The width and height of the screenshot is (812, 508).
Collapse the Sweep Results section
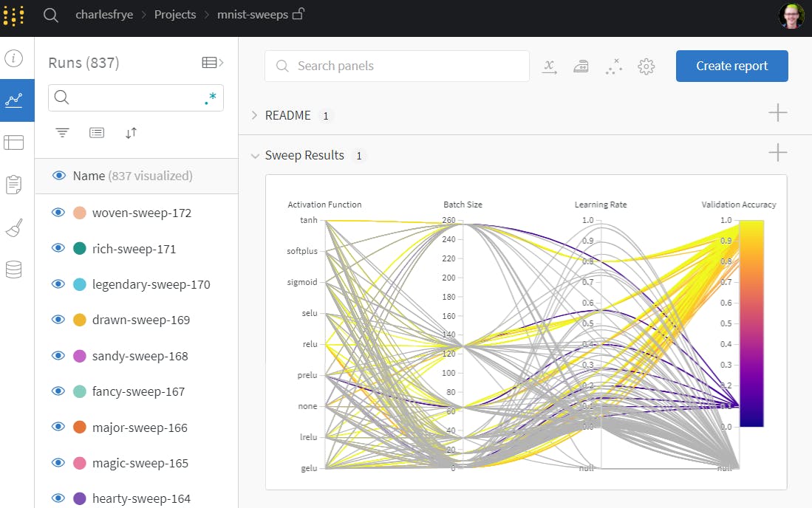(255, 156)
